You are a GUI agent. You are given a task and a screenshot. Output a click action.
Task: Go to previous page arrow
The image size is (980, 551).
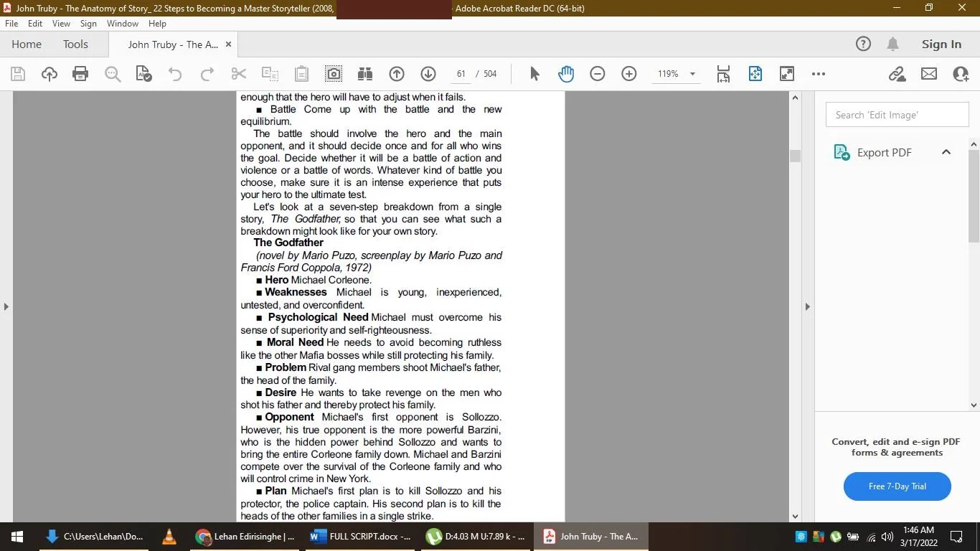tap(397, 74)
